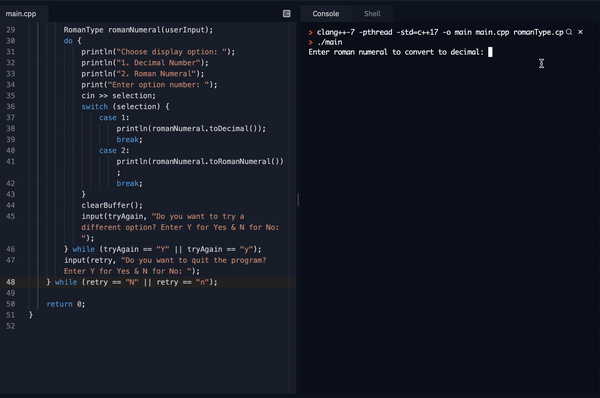
Task: Click the "Enter option number: " string
Action: [158, 85]
